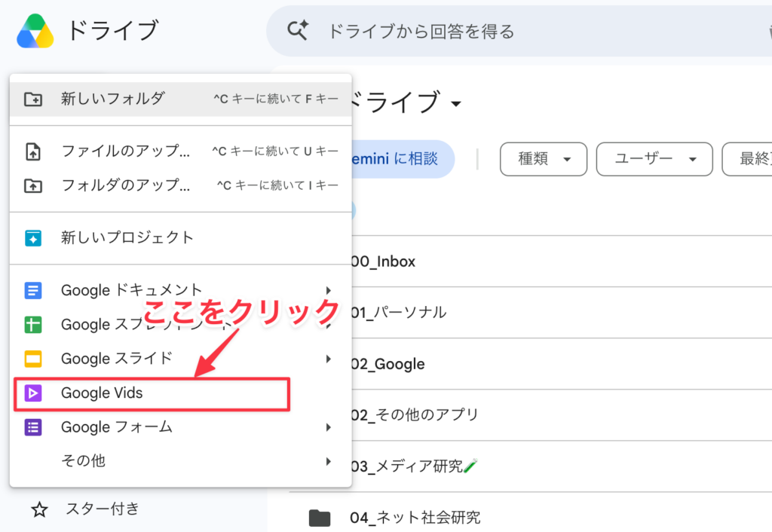Click the Google Drive logo icon
Screen dimensions: 772x532
click(35, 31)
